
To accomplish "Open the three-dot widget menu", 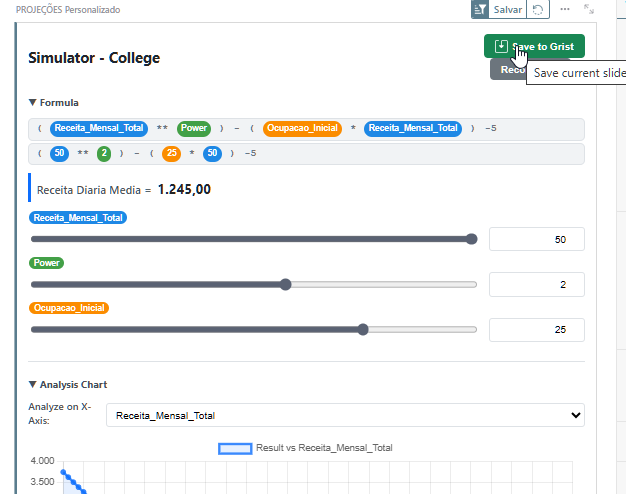I will (x=565, y=9).
